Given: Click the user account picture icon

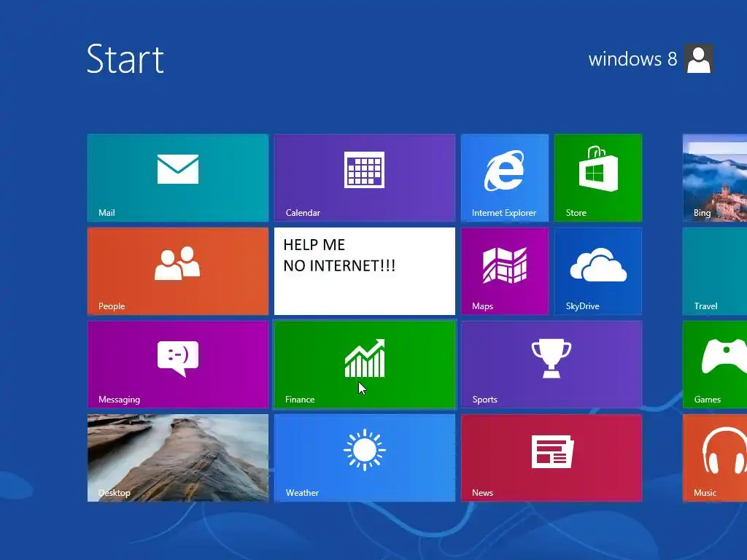Looking at the screenshot, I should [x=699, y=58].
